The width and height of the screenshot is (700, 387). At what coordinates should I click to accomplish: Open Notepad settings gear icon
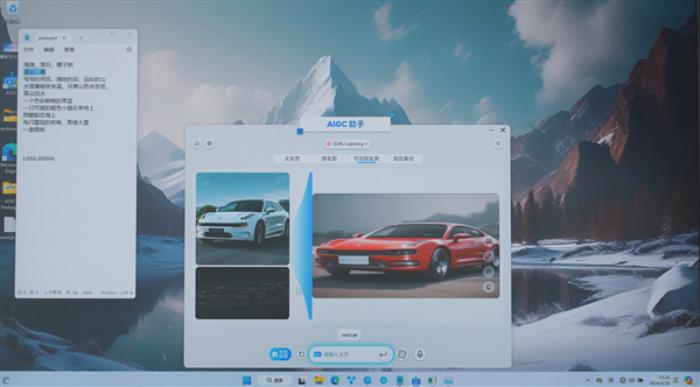pyautogui.click(x=129, y=49)
